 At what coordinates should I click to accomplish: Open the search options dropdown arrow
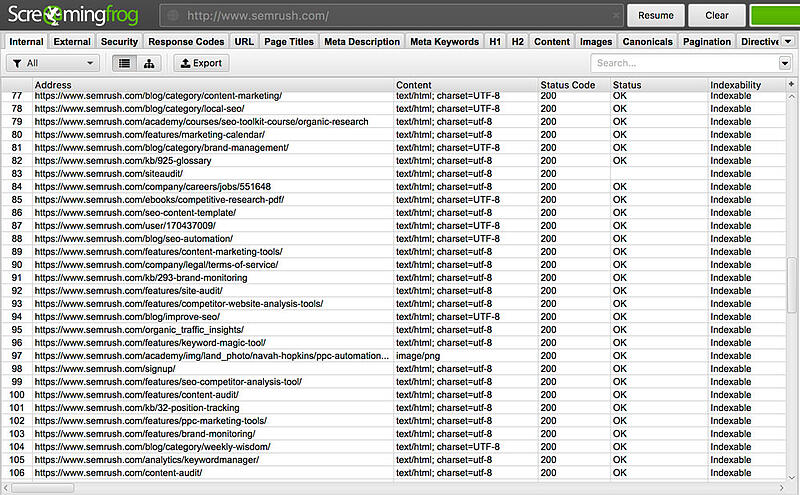tap(785, 63)
